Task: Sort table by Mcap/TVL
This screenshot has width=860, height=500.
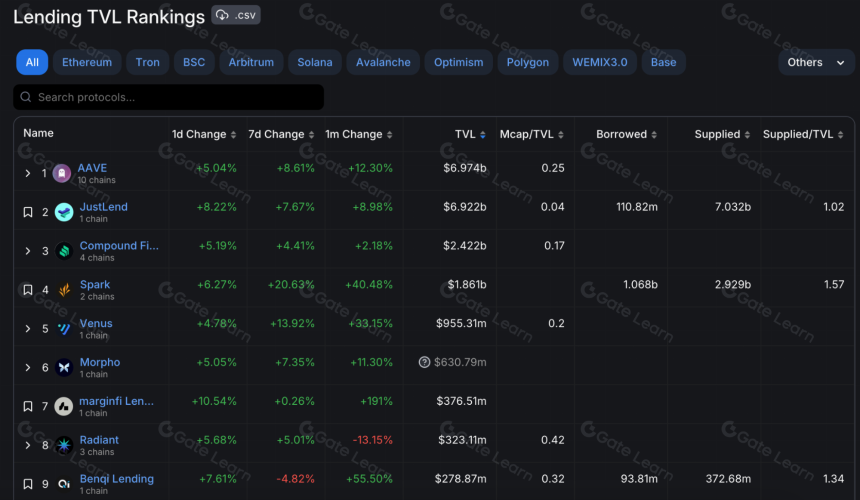Action: 531,134
